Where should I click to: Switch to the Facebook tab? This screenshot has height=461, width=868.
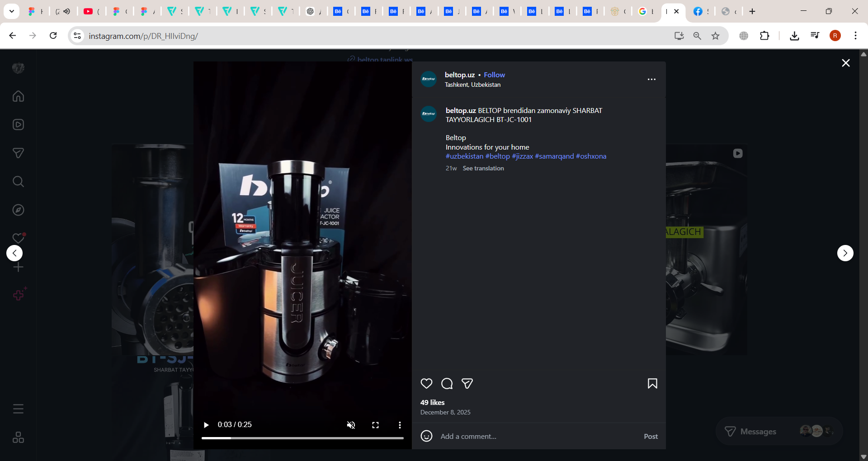700,11
